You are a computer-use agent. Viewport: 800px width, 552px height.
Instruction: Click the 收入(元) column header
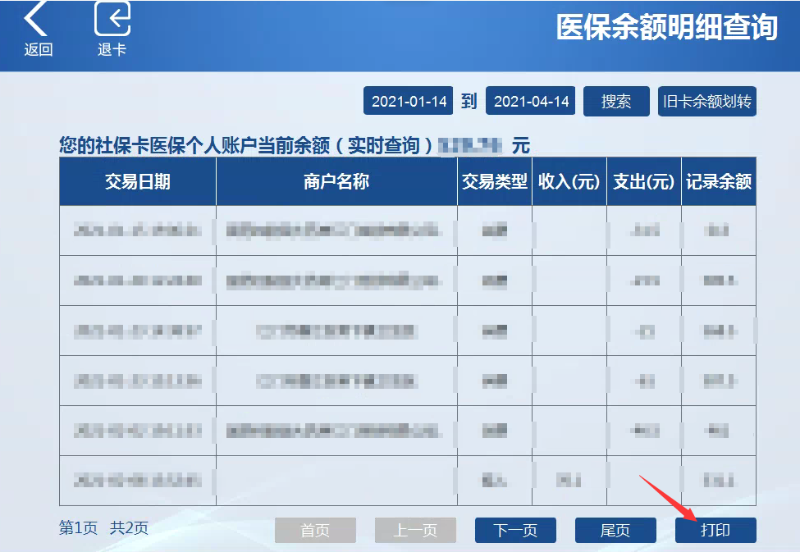pos(569,181)
